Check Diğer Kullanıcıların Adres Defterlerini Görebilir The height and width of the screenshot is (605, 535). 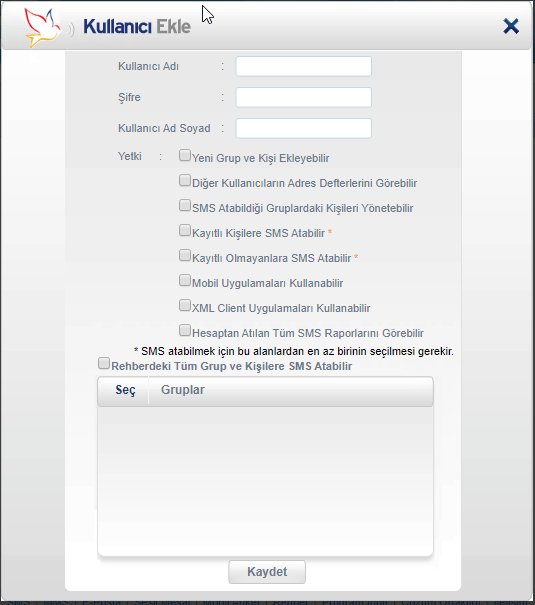tap(185, 181)
